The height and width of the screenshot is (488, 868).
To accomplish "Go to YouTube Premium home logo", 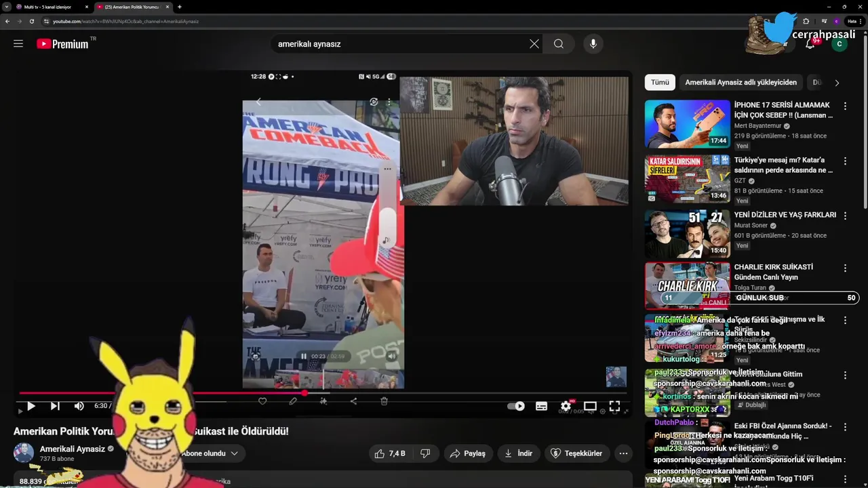I will pos(62,44).
